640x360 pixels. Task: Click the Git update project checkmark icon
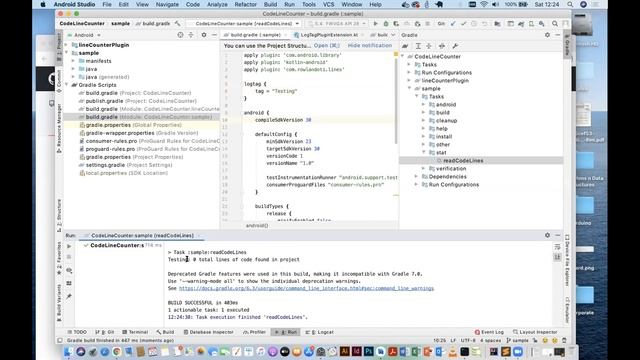click(453, 24)
